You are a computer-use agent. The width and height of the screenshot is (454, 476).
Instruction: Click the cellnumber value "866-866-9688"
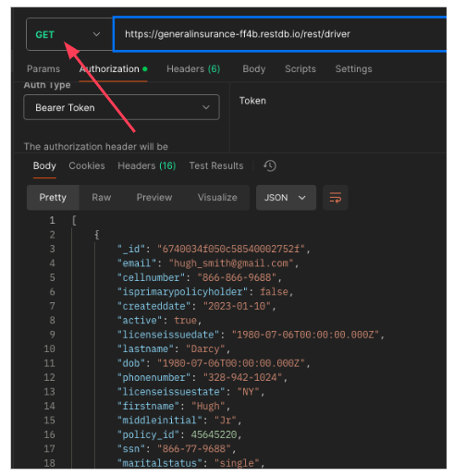(237, 277)
